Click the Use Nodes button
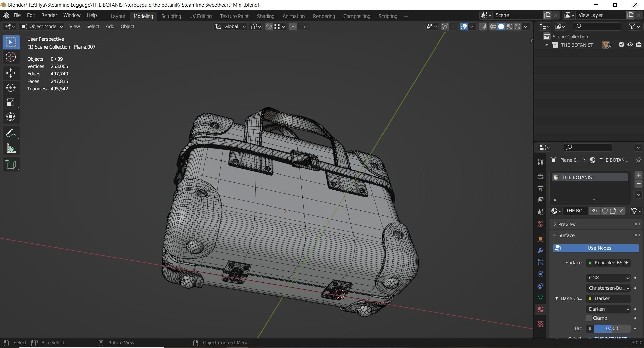The width and height of the screenshot is (644, 348). [x=596, y=248]
